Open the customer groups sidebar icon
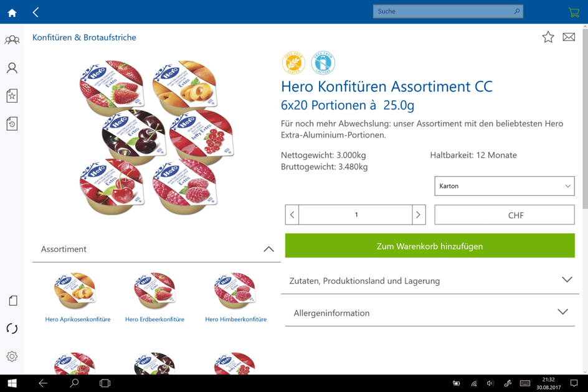The image size is (588, 392). point(12,40)
